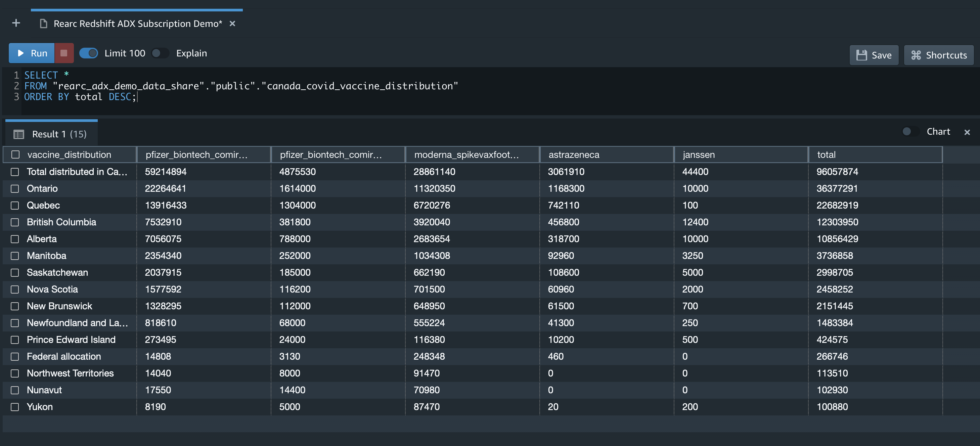This screenshot has height=446, width=980.
Task: Toggle the Limit 100 switch off
Action: pyautogui.click(x=89, y=53)
